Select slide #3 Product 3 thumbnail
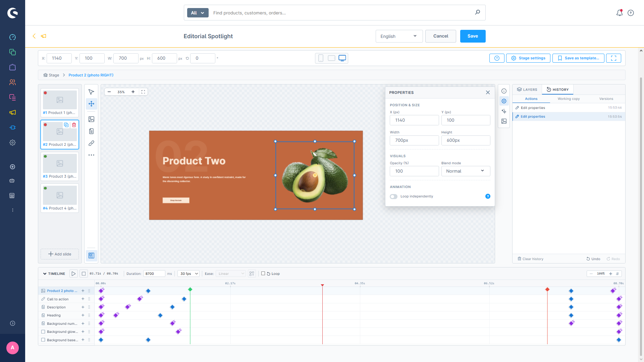The height and width of the screenshot is (362, 644). point(60,166)
